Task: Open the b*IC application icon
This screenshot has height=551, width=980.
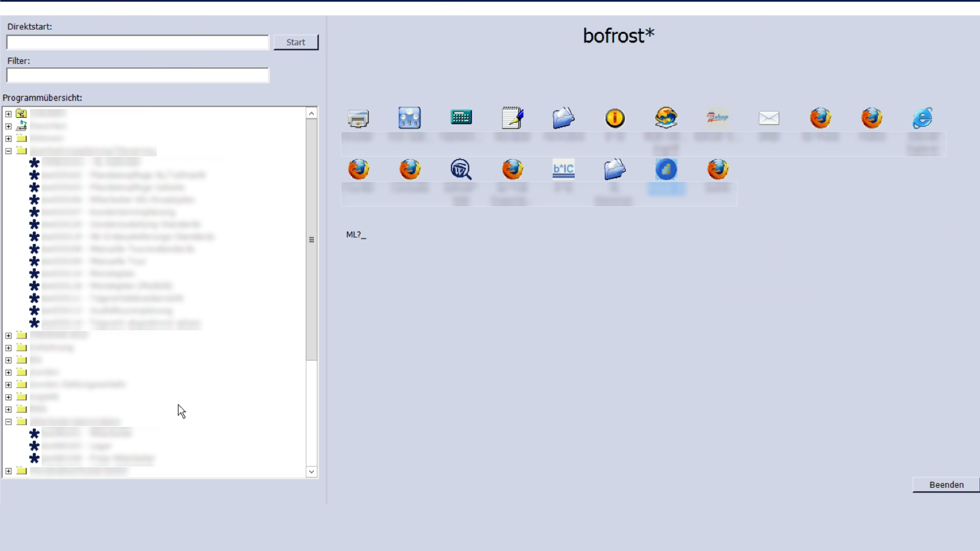Action: [x=563, y=169]
